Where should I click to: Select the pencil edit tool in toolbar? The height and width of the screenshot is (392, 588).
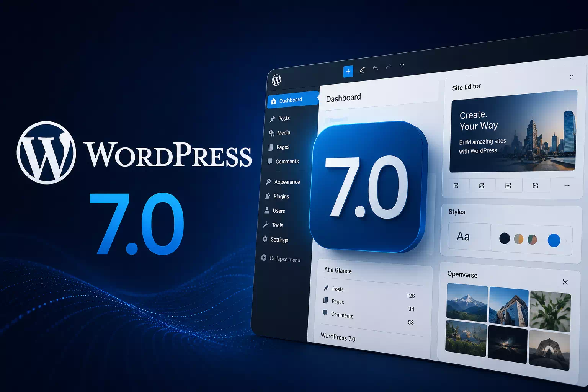tap(362, 70)
